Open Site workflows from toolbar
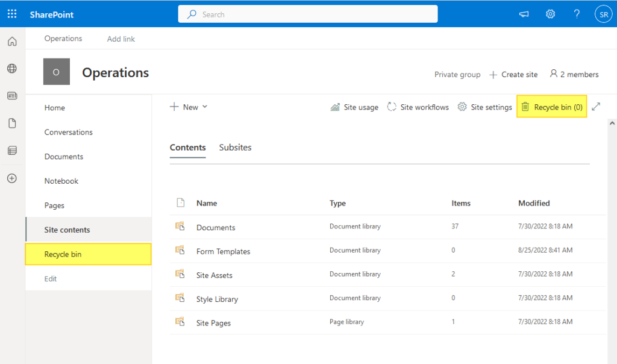Image resolution: width=617 pixels, height=364 pixels. point(418,107)
